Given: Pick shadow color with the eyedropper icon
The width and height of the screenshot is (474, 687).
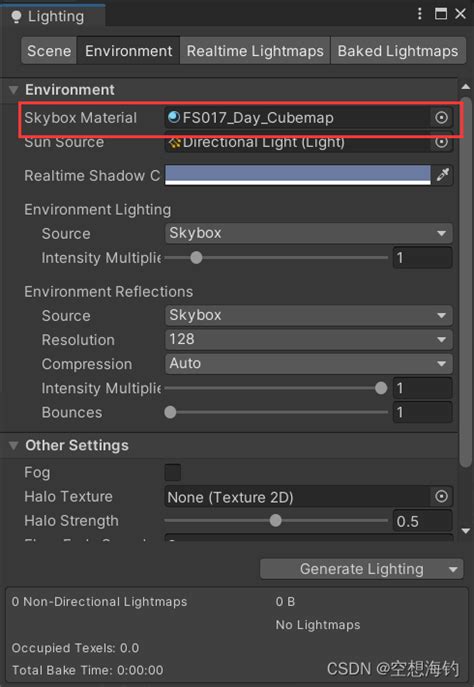Looking at the screenshot, I should [x=442, y=175].
